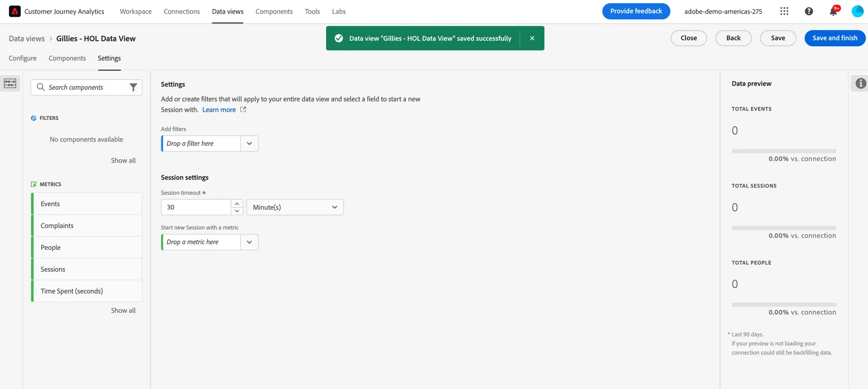Click the external link icon beside Learn more
The image size is (868, 389).
click(243, 109)
